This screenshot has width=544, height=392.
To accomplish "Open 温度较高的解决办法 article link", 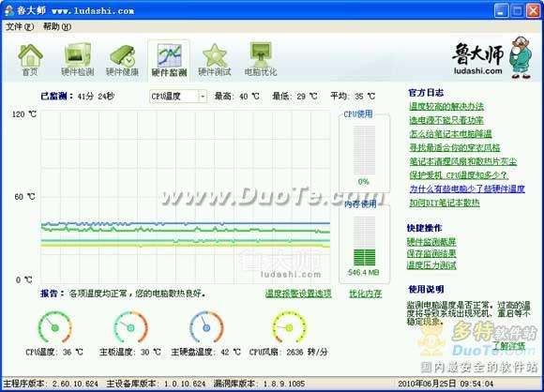I will click(x=446, y=107).
